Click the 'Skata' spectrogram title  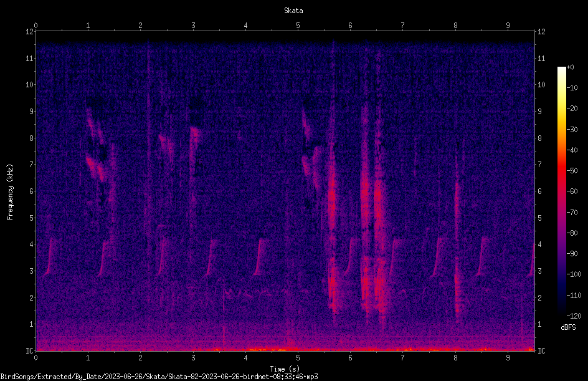point(293,11)
